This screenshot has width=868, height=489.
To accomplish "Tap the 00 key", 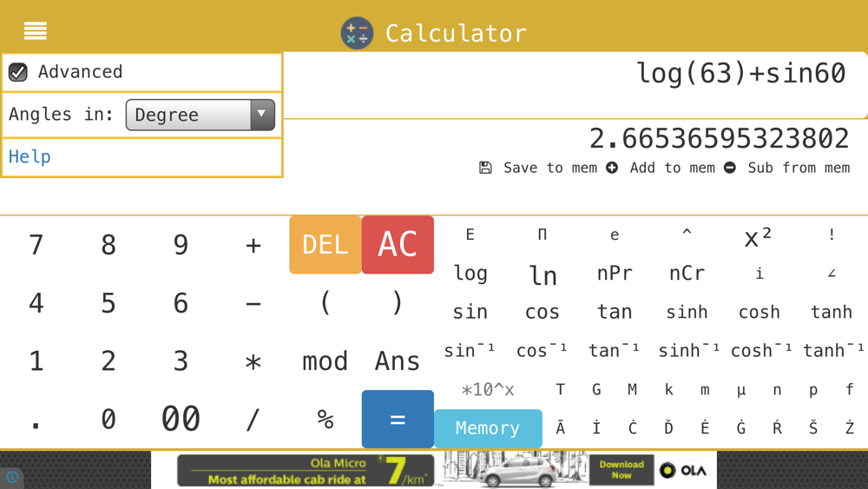I will pos(181,419).
